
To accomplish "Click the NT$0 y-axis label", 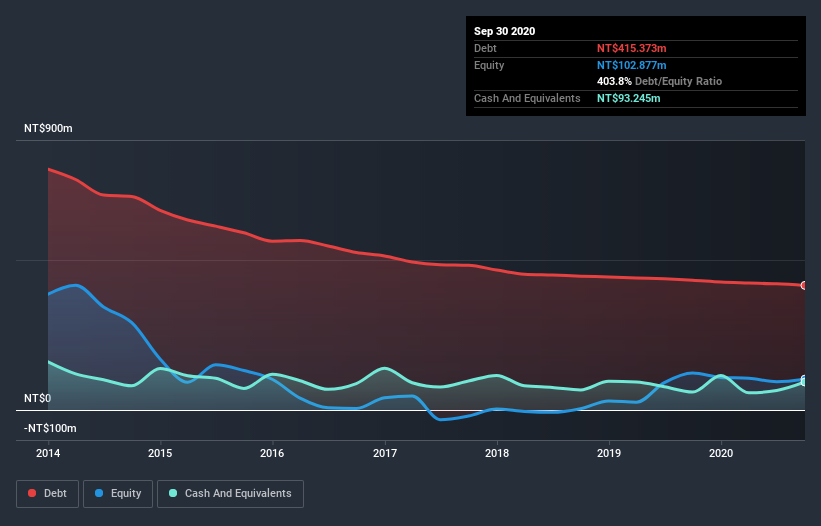I will 38,398.
